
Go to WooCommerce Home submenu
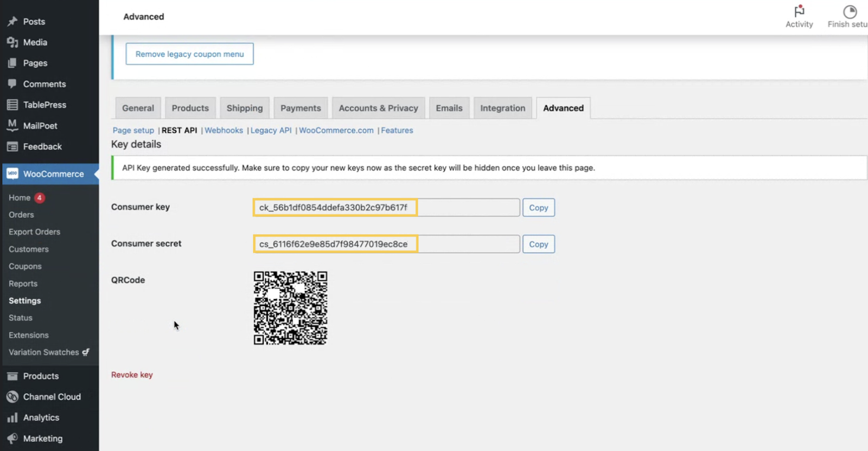click(x=20, y=198)
